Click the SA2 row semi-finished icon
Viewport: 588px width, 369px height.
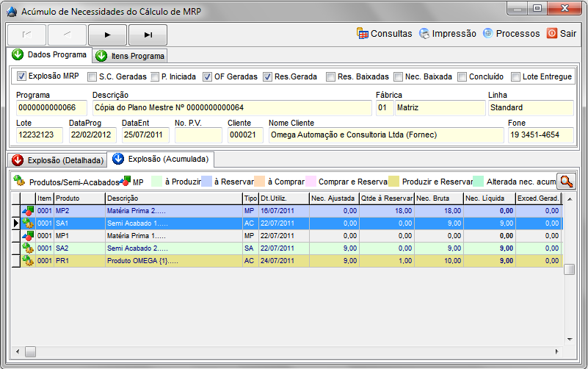[28, 248]
